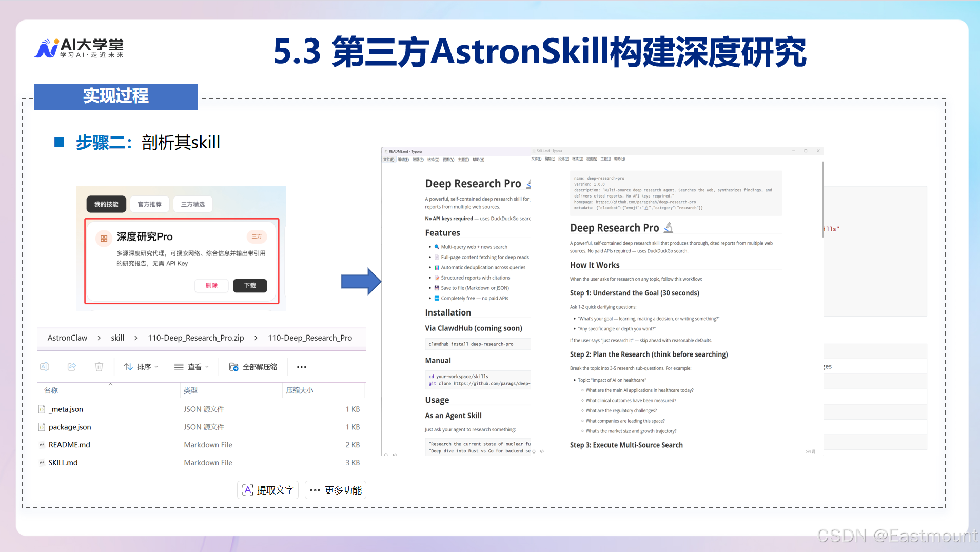Click the Typora icon in SKILL.md title bar

click(534, 151)
